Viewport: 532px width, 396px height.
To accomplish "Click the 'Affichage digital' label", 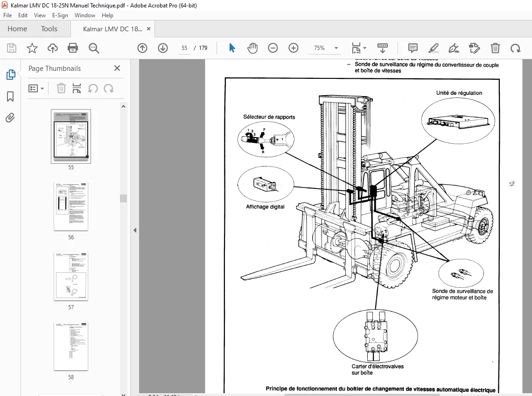I will pyautogui.click(x=265, y=207).
